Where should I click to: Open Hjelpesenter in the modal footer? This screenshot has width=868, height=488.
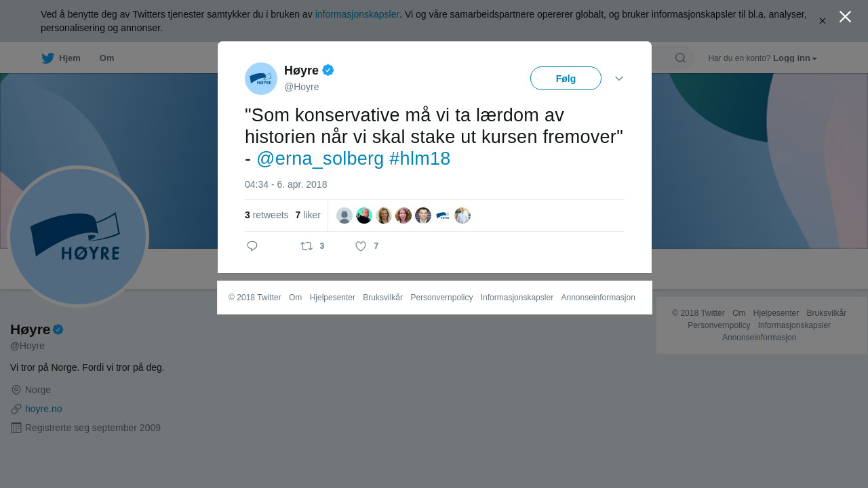(332, 298)
